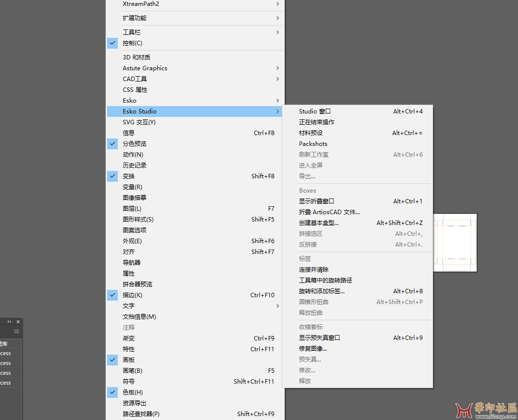Image resolution: width=518 pixels, height=420 pixels.
Task: Select Studio 窗口 in Esko Studio submenu
Action: [357, 112]
